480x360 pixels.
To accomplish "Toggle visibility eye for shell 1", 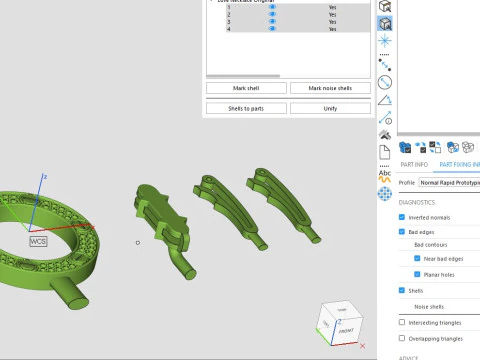I will point(272,7).
